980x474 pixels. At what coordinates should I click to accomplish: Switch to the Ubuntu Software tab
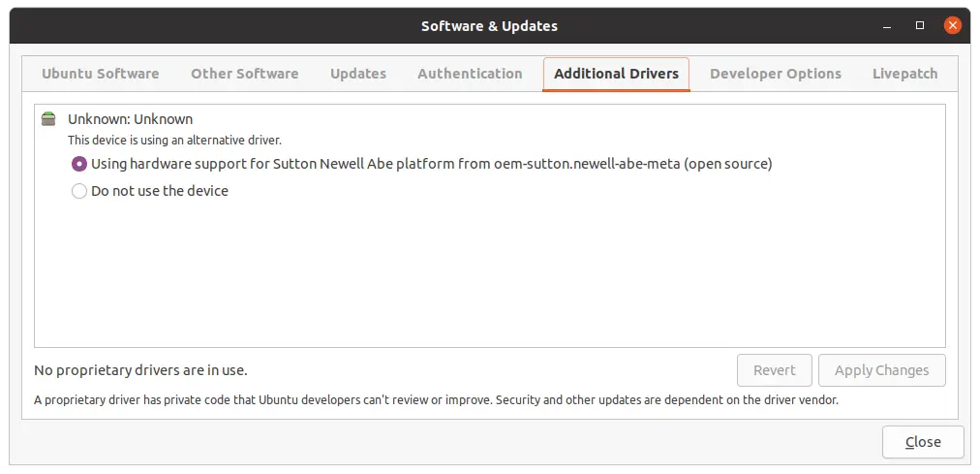[100, 74]
